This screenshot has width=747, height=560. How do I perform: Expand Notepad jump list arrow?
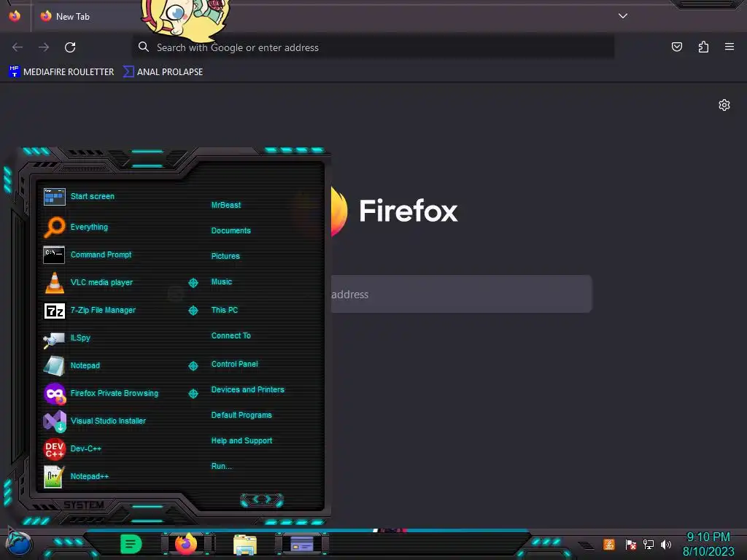(x=193, y=366)
